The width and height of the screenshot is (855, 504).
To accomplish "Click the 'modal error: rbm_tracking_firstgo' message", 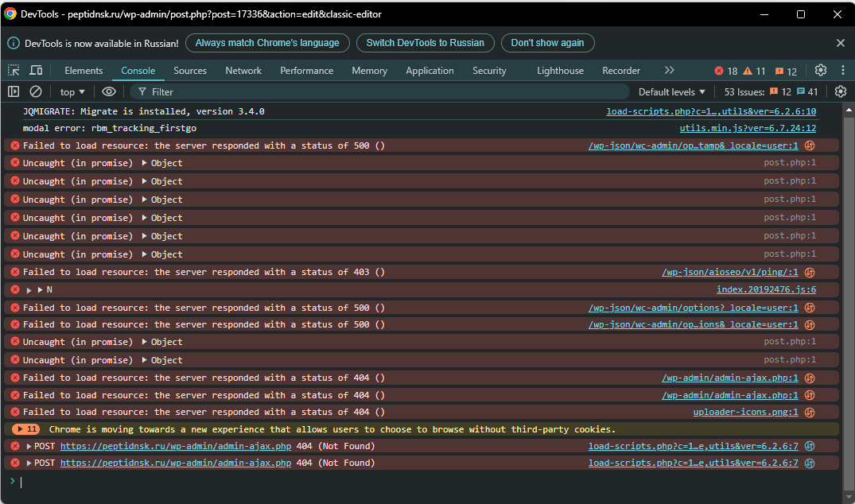I will (x=110, y=128).
